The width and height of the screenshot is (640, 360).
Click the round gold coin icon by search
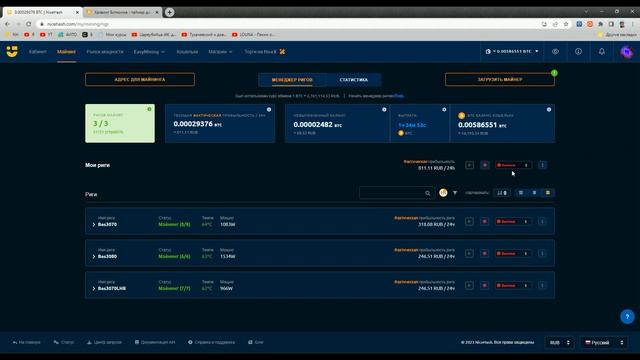tap(443, 193)
